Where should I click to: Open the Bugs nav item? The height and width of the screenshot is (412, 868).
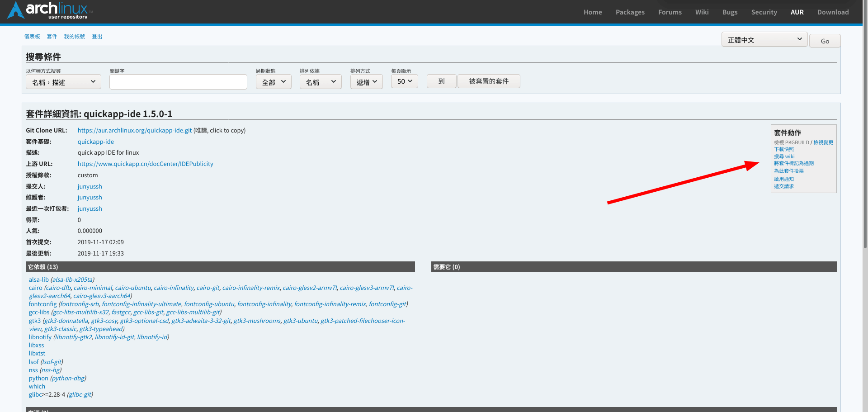click(x=730, y=12)
